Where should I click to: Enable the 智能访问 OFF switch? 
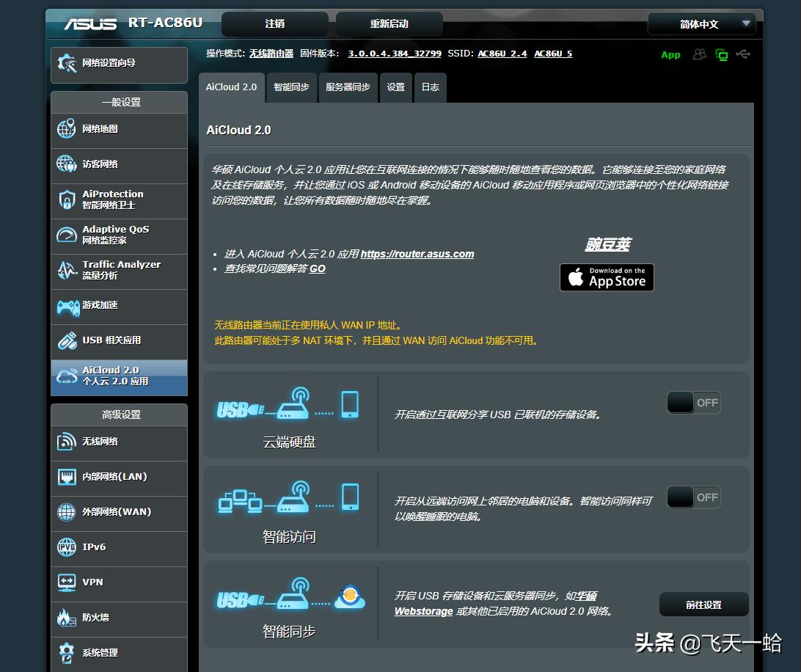pyautogui.click(x=692, y=497)
